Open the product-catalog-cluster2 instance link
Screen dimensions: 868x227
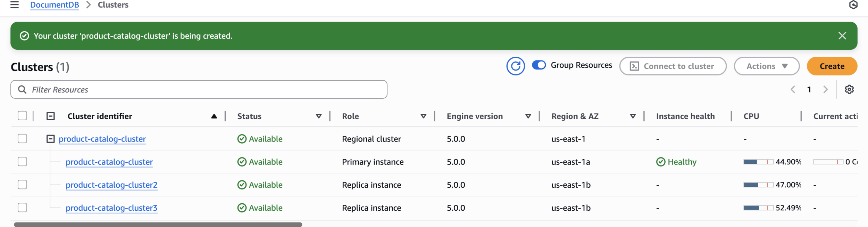pyautogui.click(x=111, y=185)
